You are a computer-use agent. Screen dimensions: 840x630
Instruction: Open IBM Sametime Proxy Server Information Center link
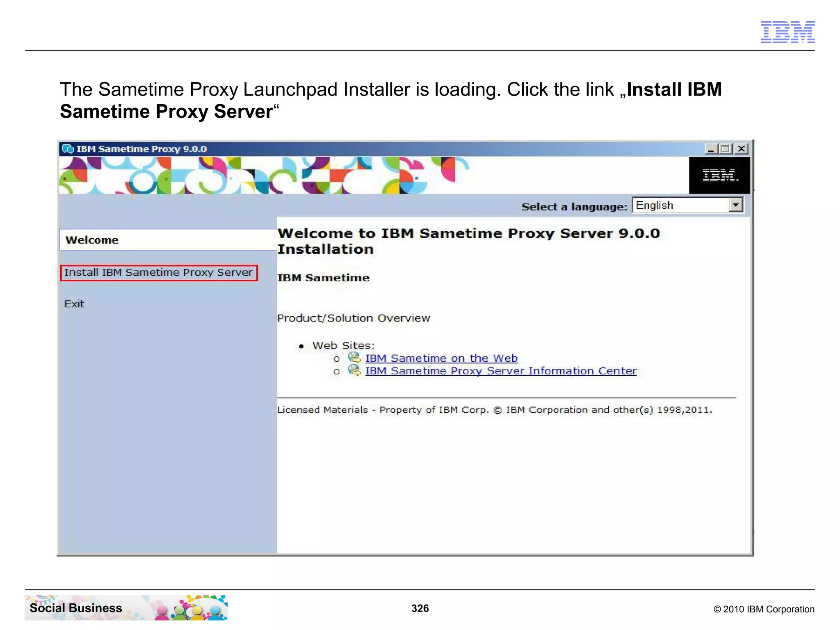click(x=501, y=371)
